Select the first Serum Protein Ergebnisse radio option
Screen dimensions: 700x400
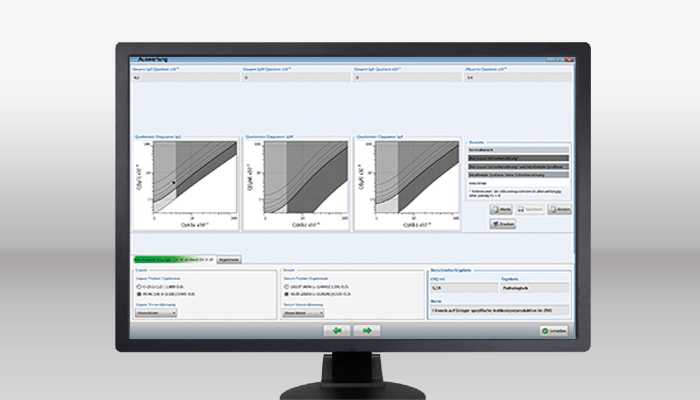coord(285,287)
